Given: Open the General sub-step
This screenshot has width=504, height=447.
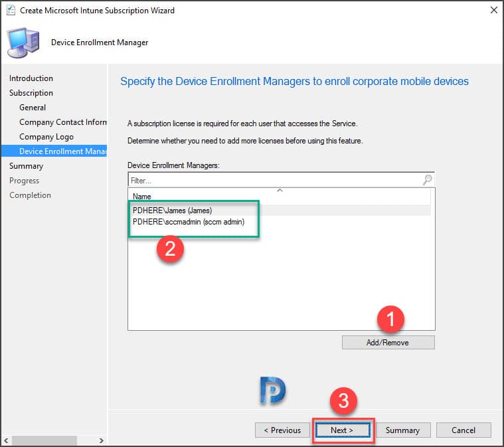Looking at the screenshot, I should (x=33, y=108).
